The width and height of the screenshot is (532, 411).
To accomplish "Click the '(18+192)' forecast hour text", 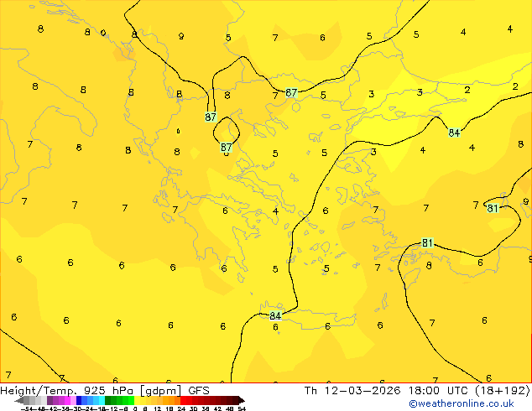I will click(502, 391).
